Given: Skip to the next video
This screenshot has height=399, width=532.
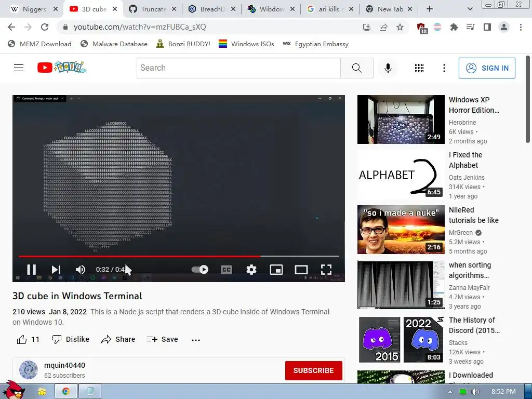Looking at the screenshot, I should click(x=56, y=270).
